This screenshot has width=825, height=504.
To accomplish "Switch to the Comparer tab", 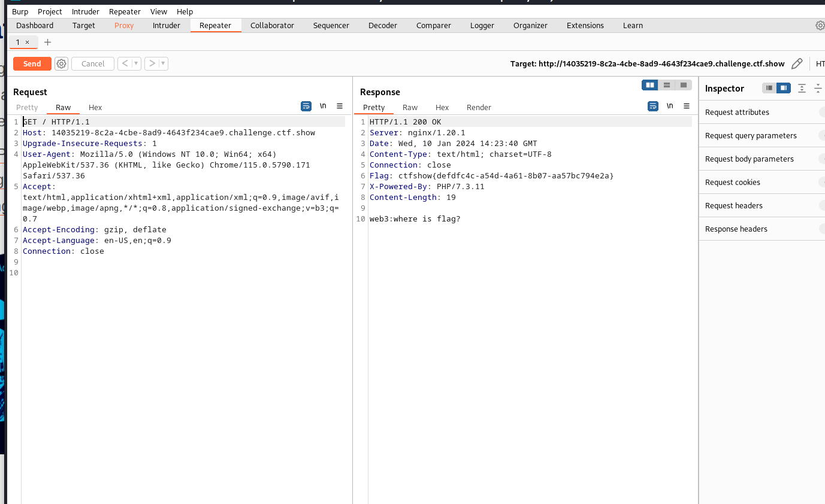I will [434, 25].
